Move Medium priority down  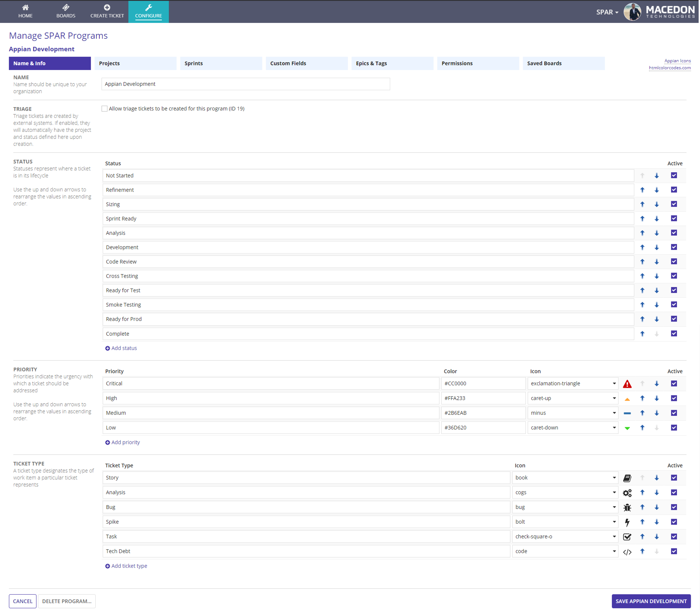pyautogui.click(x=656, y=413)
